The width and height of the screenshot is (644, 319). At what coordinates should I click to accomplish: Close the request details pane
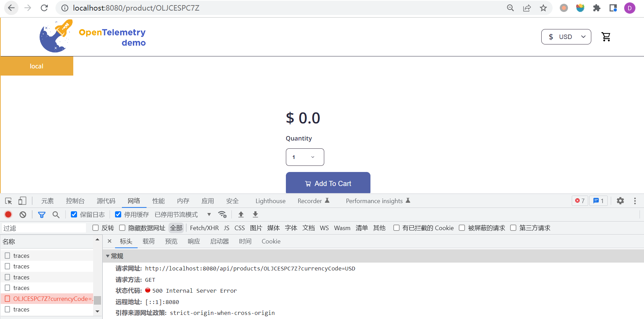(110, 241)
